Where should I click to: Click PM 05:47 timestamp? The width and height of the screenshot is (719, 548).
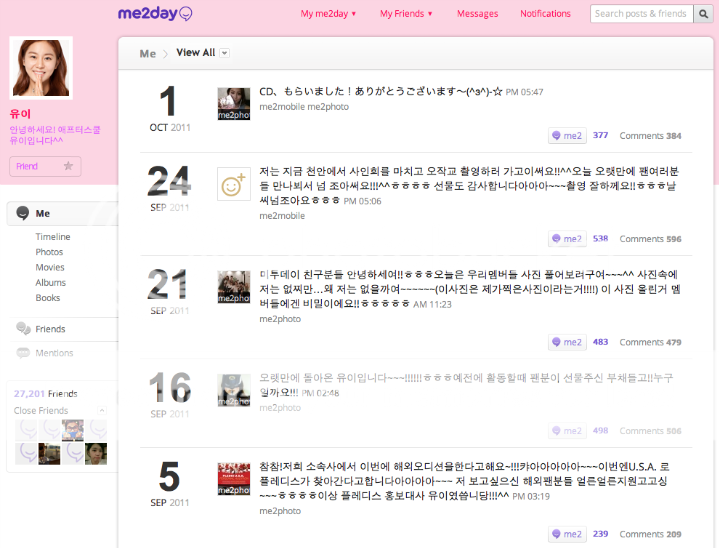coord(524,92)
